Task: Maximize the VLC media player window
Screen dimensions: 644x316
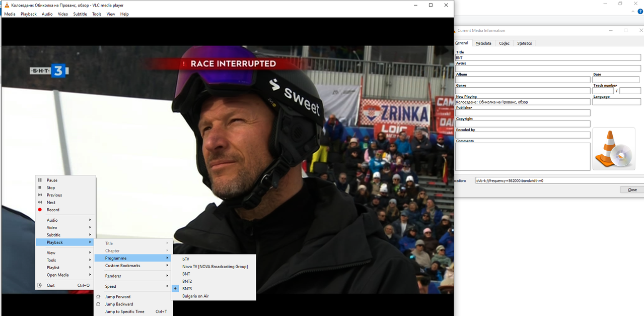Action: point(431,5)
